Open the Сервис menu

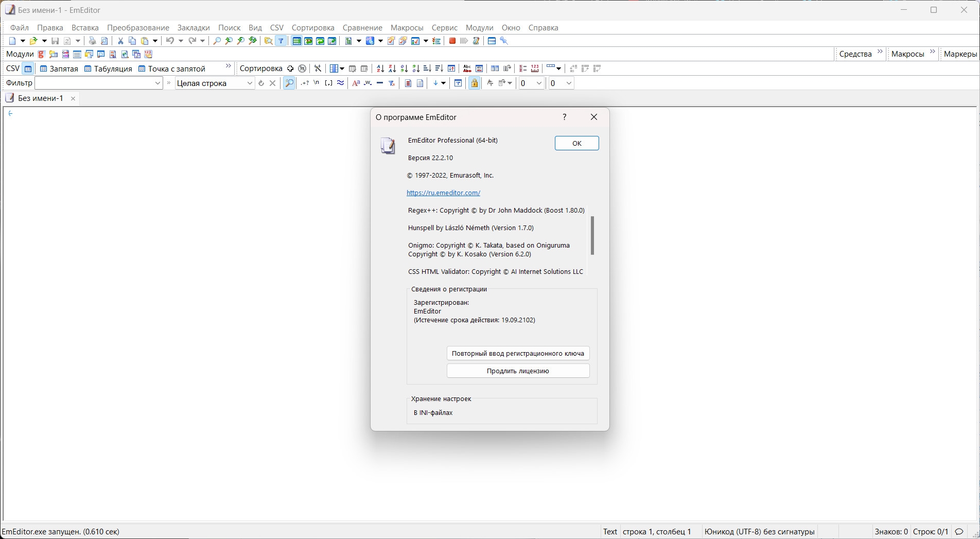[x=444, y=27]
